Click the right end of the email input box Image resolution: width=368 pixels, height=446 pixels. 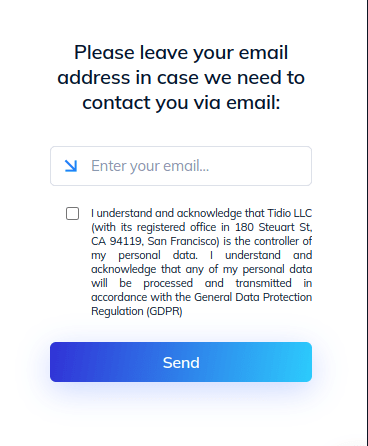(x=300, y=166)
